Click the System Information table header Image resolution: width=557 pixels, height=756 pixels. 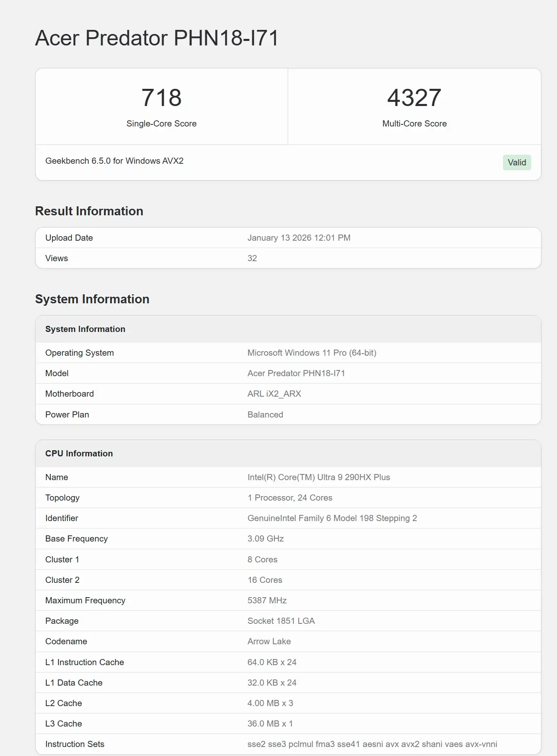(x=288, y=329)
